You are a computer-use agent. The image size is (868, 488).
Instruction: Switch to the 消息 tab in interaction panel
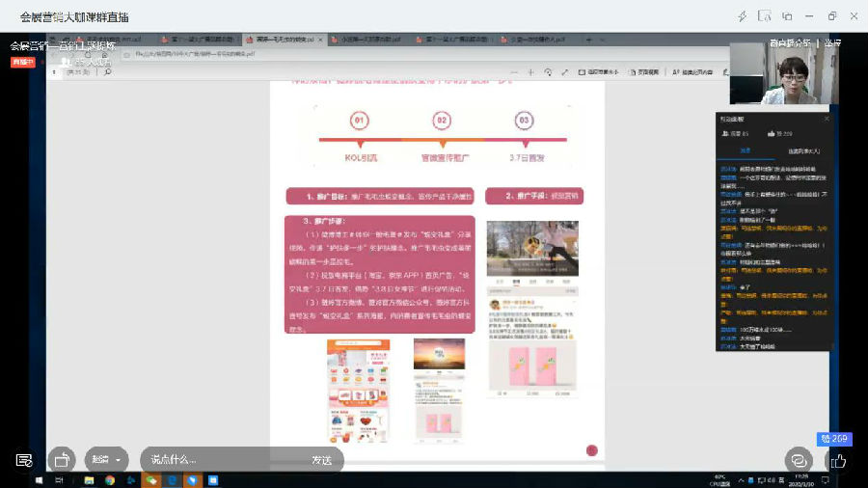745,151
